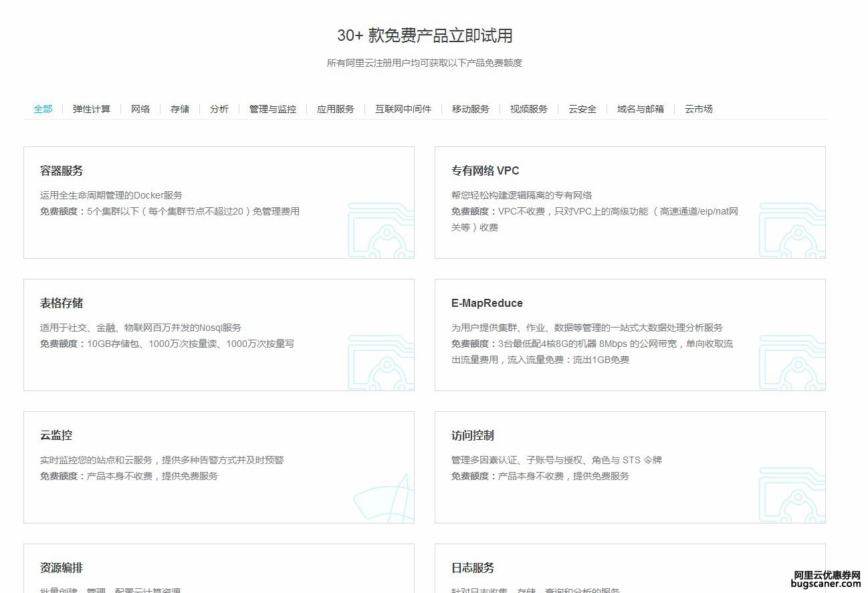
Task: Select the 分析 tab
Action: click(219, 109)
